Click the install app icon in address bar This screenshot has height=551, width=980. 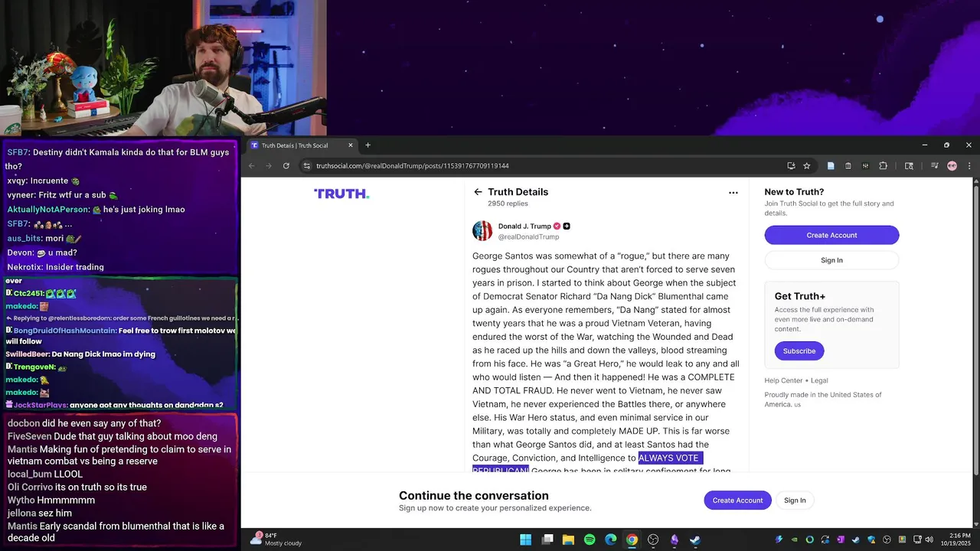tap(791, 165)
